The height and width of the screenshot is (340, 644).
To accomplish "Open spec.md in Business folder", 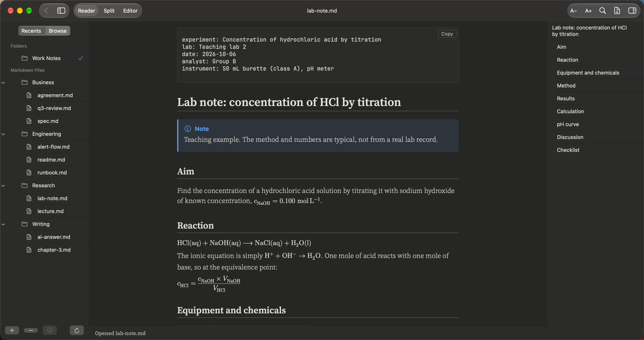I will click(x=48, y=121).
